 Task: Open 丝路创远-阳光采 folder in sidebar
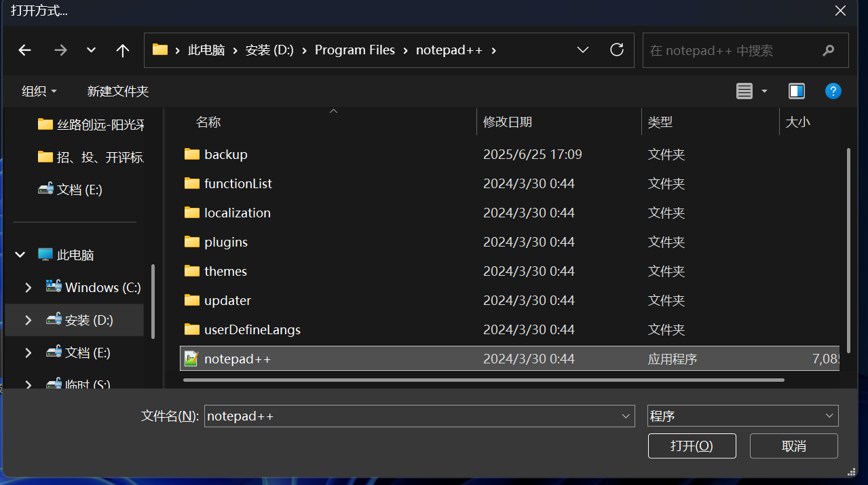[90, 124]
